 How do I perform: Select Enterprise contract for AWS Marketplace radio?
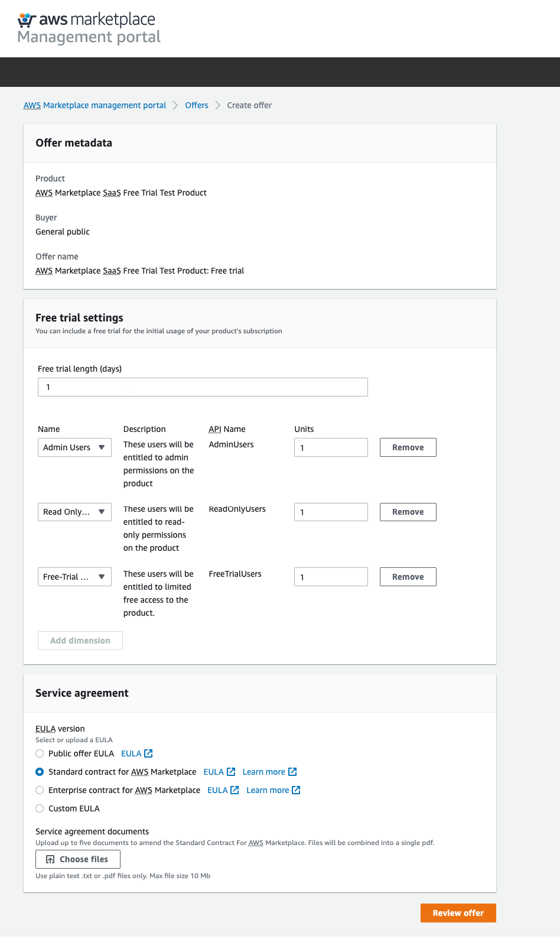click(40, 790)
